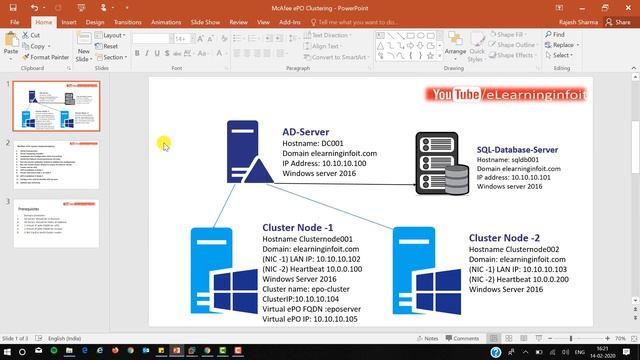Collapse the ribbon with the chevron

tap(634, 68)
